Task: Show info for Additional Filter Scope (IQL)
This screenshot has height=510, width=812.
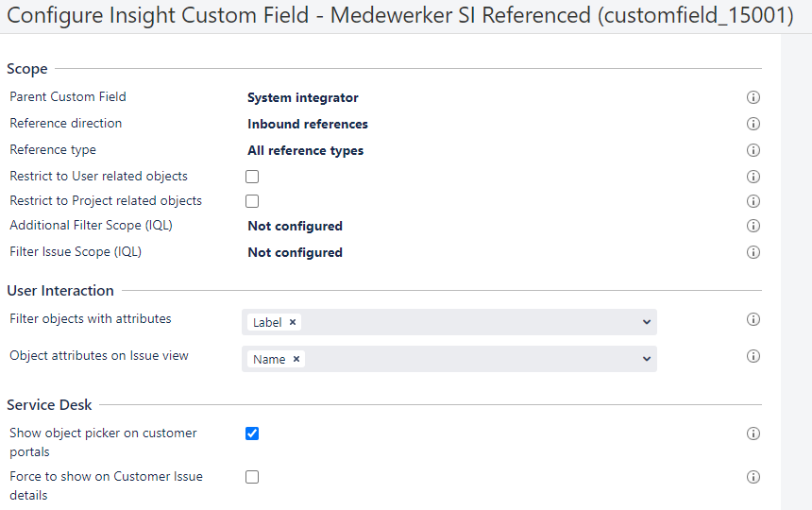Action: coord(753,226)
